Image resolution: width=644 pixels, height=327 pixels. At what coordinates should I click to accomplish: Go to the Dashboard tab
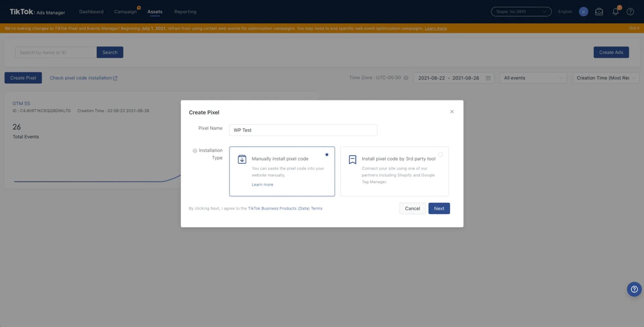tap(91, 12)
